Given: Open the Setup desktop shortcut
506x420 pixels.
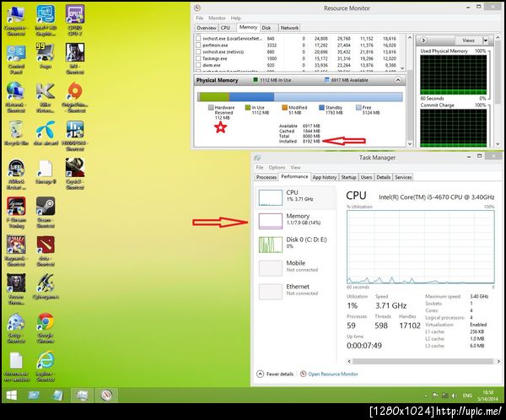Looking at the screenshot, I should pos(16,328).
